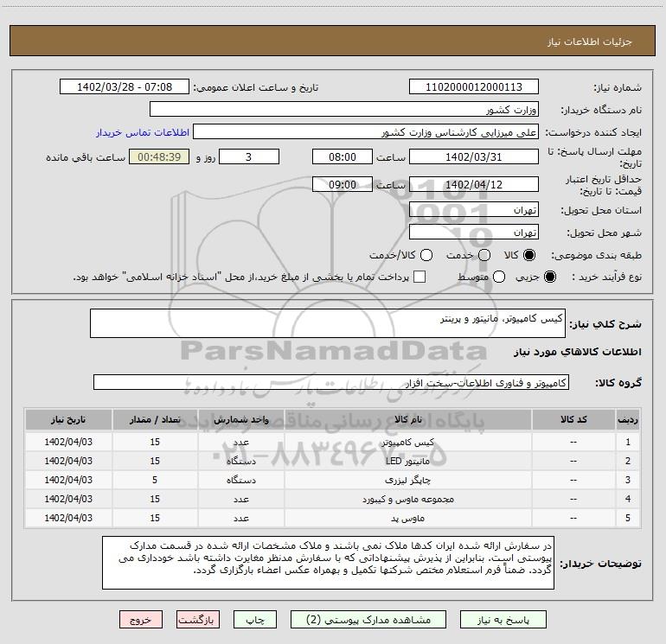This screenshot has width=666, height=644.
Task: Click the validity hour field 09:00
Action: click(343, 184)
